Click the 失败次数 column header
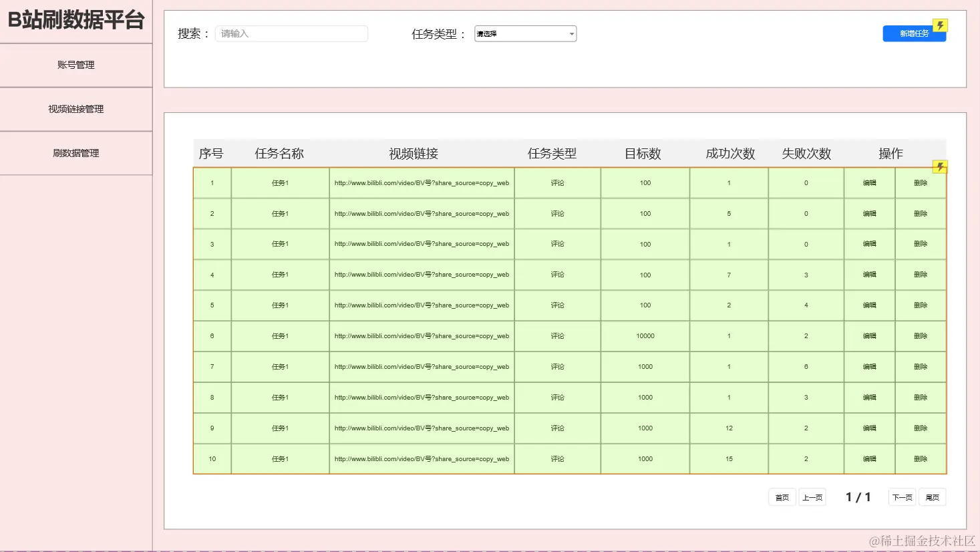 point(806,154)
